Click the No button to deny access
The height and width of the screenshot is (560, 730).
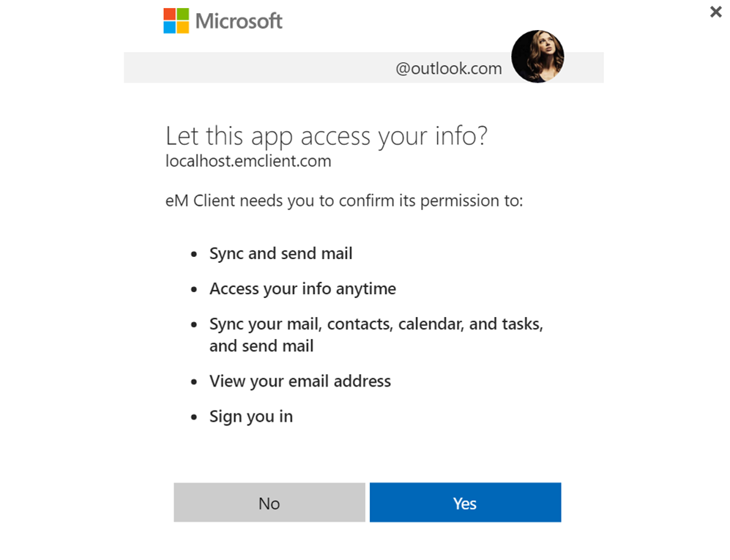[x=269, y=502]
